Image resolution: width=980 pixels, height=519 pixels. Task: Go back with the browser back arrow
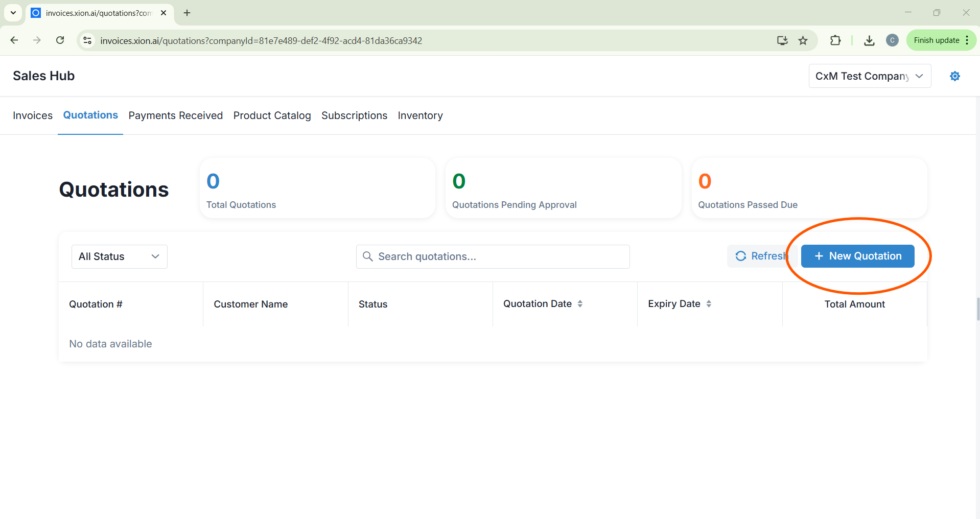click(x=14, y=40)
